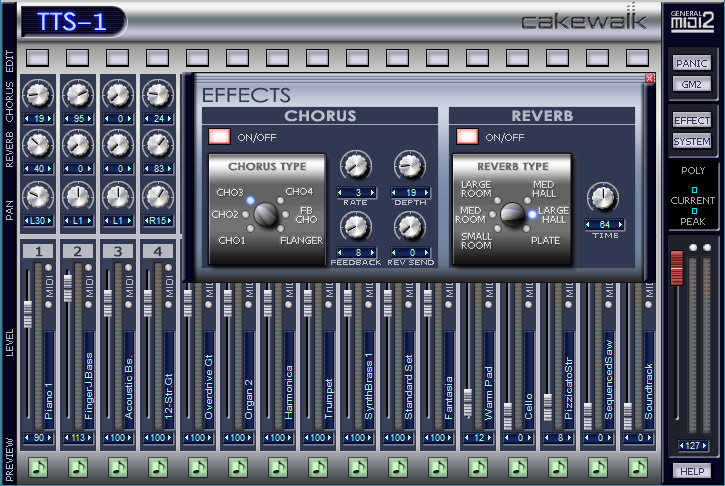Image resolution: width=725 pixels, height=486 pixels.
Task: Preview the FingerJ.Bass channel sound
Action: [78, 468]
